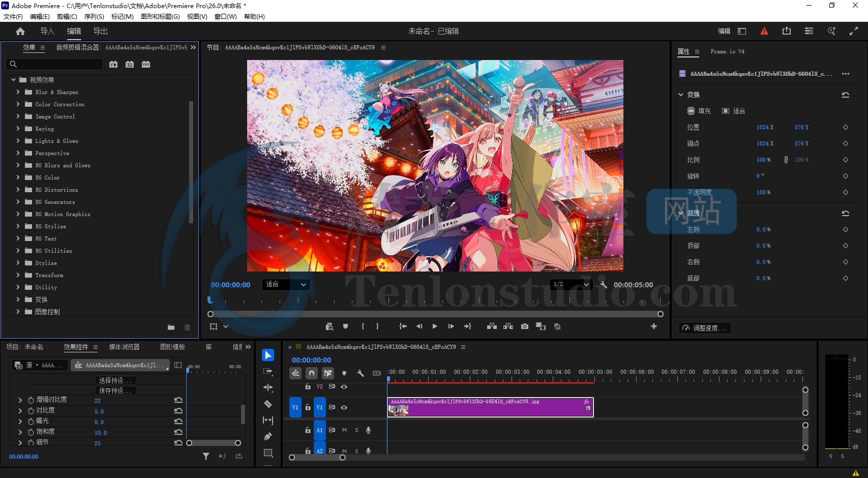This screenshot has width=868, height=478.
Task: Toggle lock on the V1 track
Action: pyautogui.click(x=308, y=407)
